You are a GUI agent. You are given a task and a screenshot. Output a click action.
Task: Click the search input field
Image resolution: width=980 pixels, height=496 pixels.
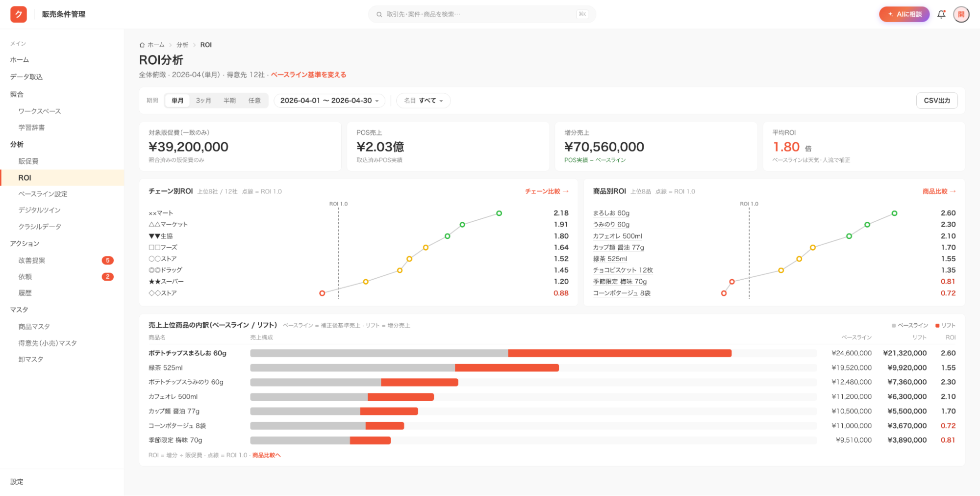tap(482, 14)
